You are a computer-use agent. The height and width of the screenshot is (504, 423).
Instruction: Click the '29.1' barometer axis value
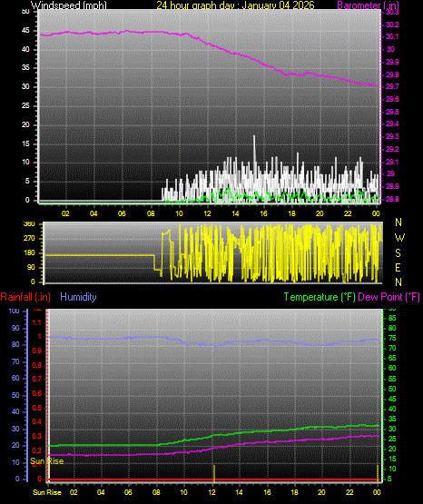click(x=392, y=162)
